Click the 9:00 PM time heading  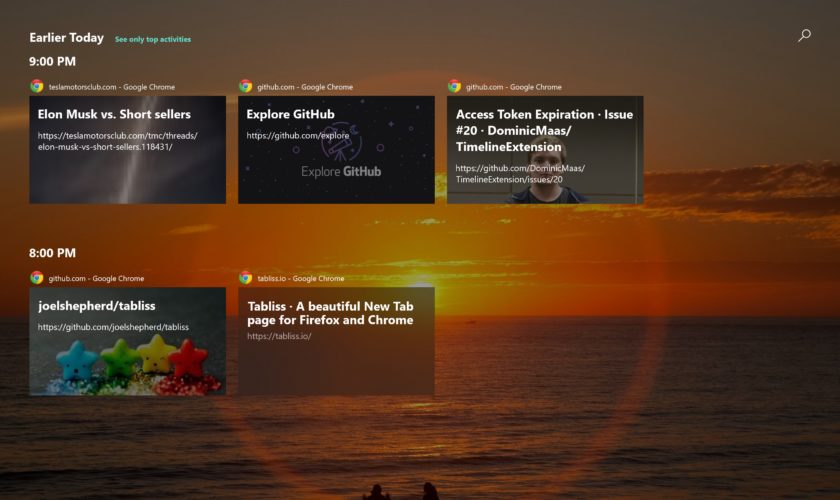tap(52, 61)
